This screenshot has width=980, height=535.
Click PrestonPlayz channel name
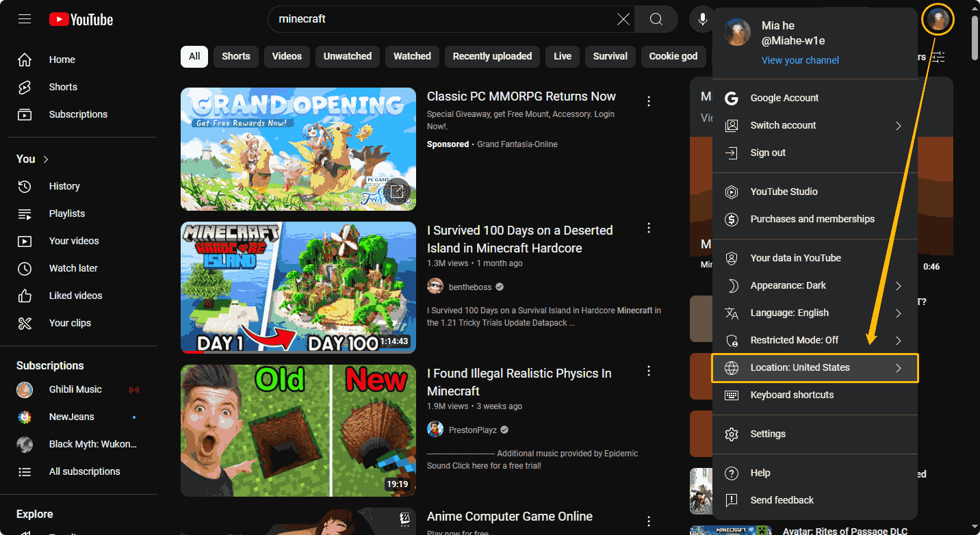tap(474, 430)
